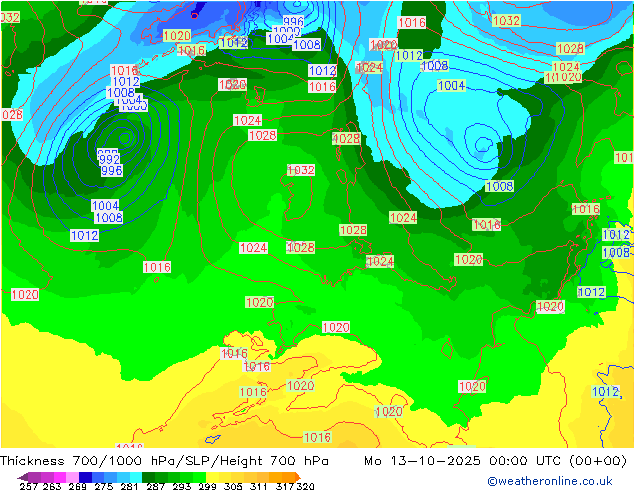The width and height of the screenshot is (634, 490).
Task: Click the dark blue legend swatch
Action: pos(85,477)
